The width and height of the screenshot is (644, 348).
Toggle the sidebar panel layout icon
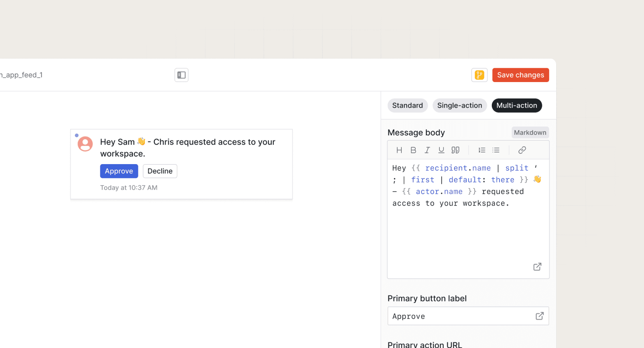click(x=181, y=75)
